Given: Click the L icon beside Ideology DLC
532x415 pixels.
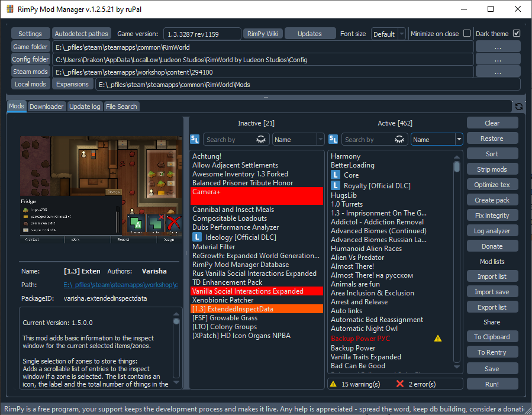Looking at the screenshot, I should [197, 237].
